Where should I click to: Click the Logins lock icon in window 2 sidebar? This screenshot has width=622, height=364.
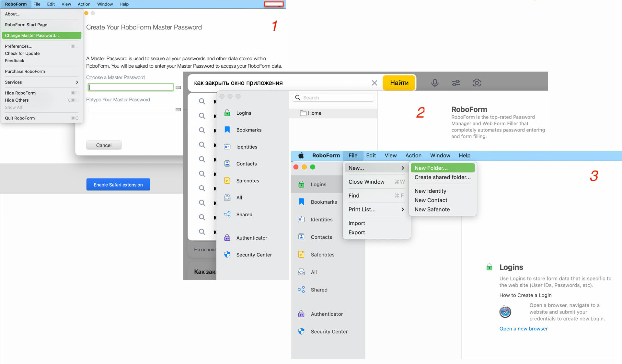coord(227,113)
